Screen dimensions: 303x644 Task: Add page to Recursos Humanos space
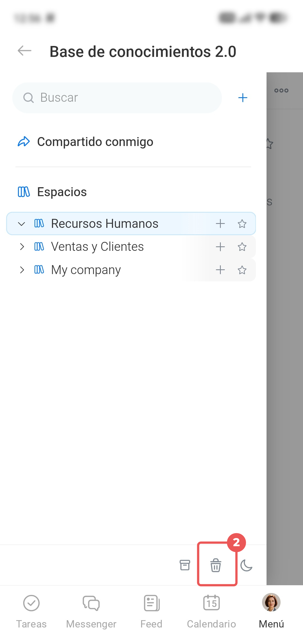click(x=220, y=223)
